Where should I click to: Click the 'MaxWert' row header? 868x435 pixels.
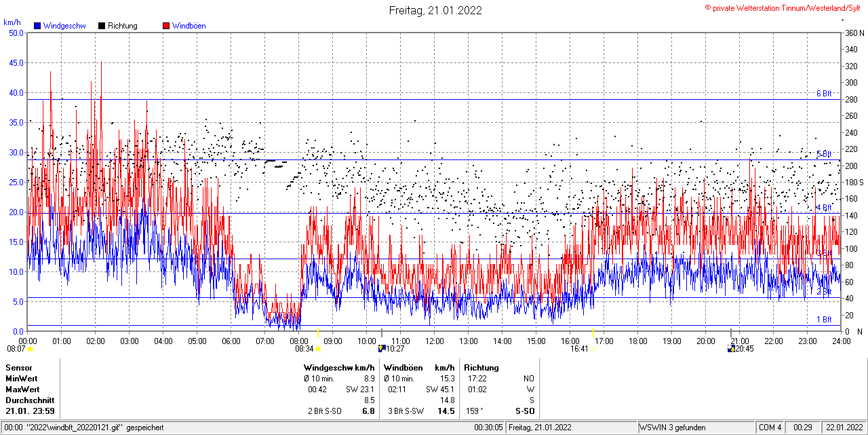[22, 390]
